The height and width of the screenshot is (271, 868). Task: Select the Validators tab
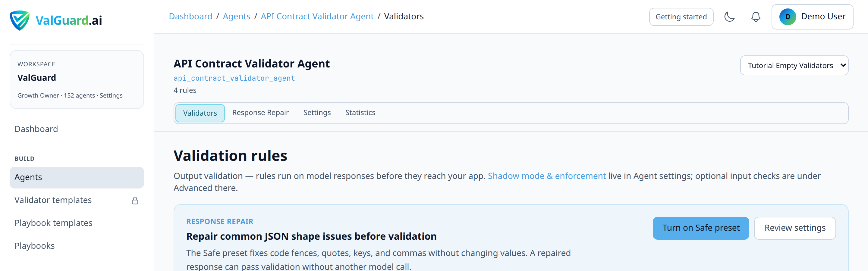200,113
